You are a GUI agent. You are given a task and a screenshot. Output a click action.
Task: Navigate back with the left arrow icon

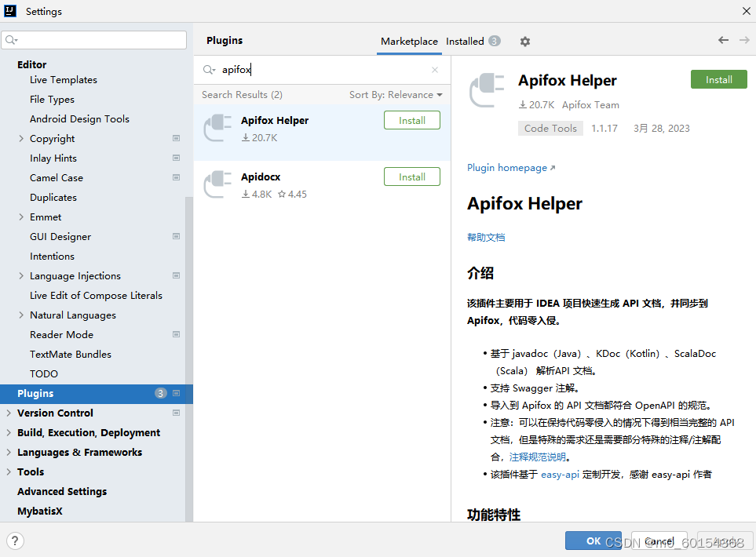[x=722, y=40]
